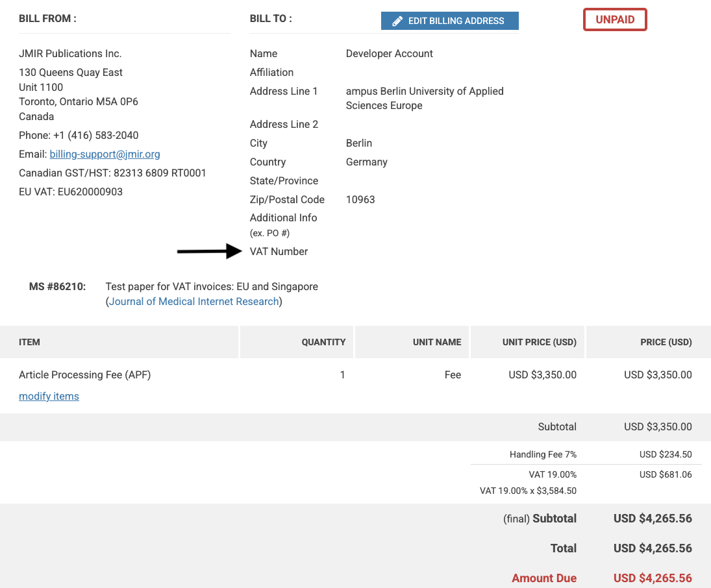Click the VAT amount USD $681.06

(665, 474)
